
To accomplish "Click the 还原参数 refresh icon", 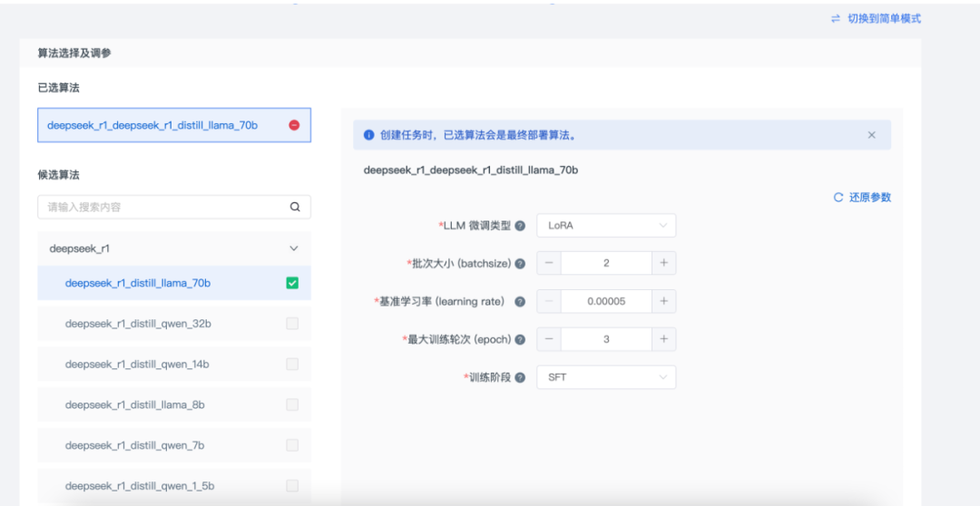I will [838, 198].
